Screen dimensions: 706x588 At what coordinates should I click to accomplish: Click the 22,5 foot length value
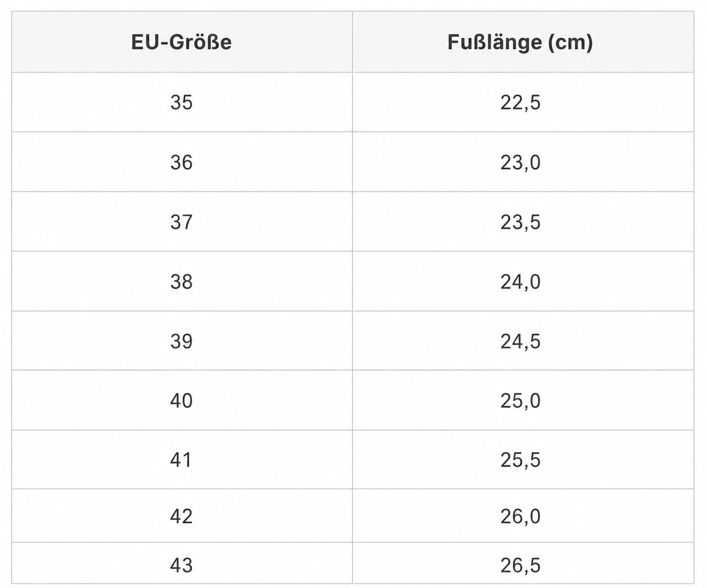(x=521, y=102)
